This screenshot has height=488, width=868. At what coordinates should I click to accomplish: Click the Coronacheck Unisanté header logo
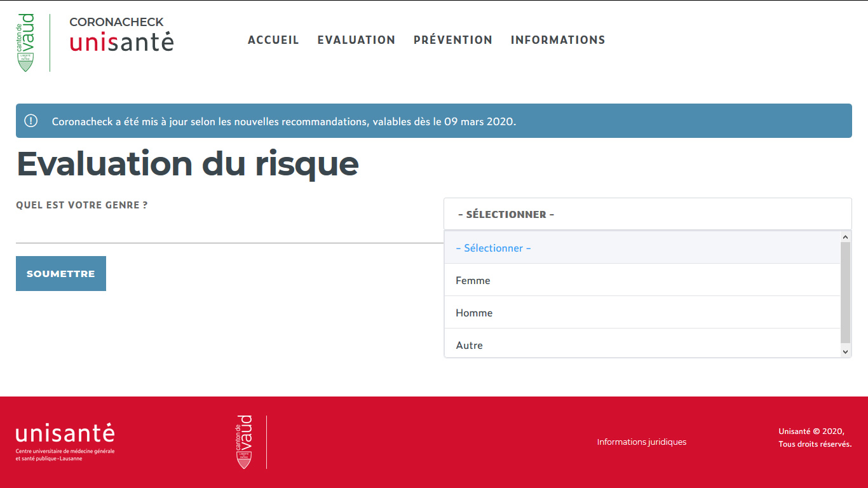click(x=121, y=35)
